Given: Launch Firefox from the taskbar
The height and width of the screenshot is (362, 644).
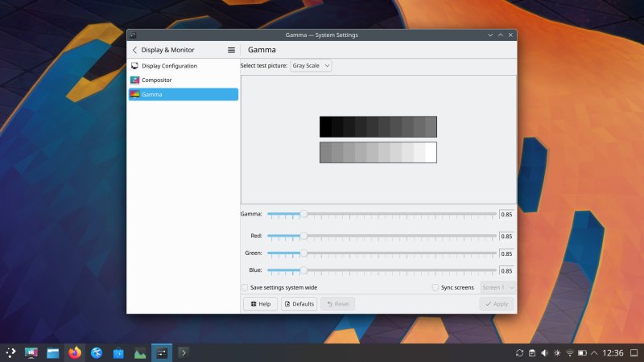Looking at the screenshot, I should point(75,352).
